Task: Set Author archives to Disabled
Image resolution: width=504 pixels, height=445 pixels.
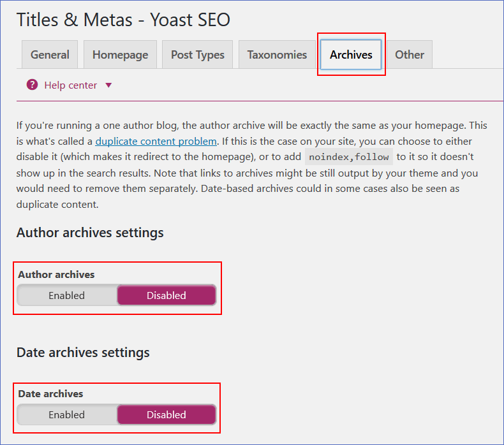Action: [x=167, y=295]
